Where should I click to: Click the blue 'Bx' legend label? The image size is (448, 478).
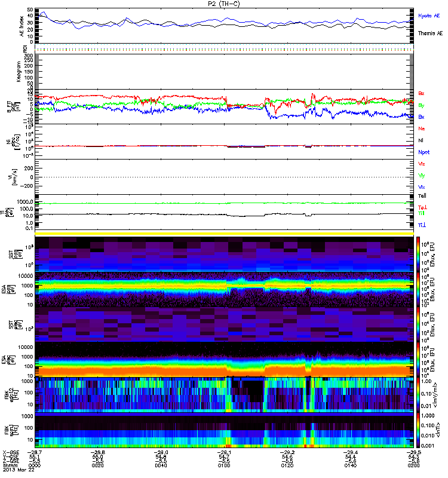[421, 117]
